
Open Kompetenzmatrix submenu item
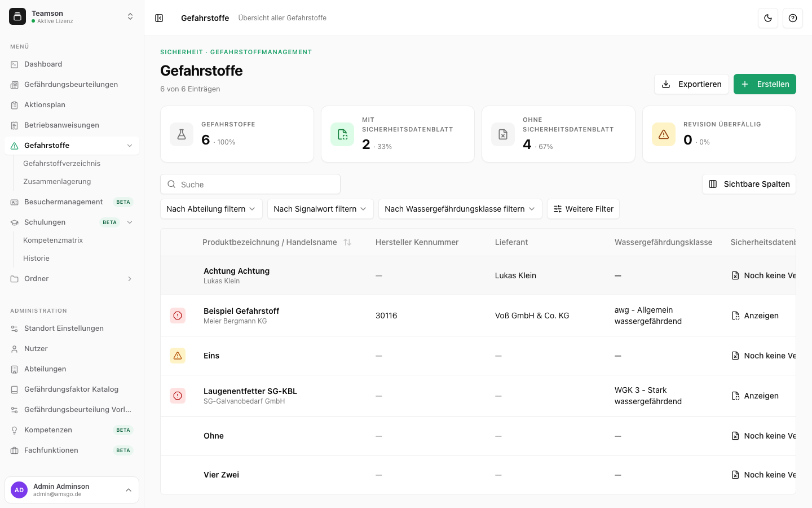[x=53, y=240]
